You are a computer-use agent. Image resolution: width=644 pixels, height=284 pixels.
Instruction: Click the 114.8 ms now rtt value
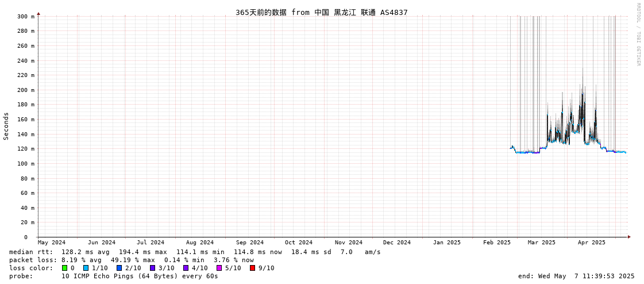pyautogui.click(x=259, y=252)
